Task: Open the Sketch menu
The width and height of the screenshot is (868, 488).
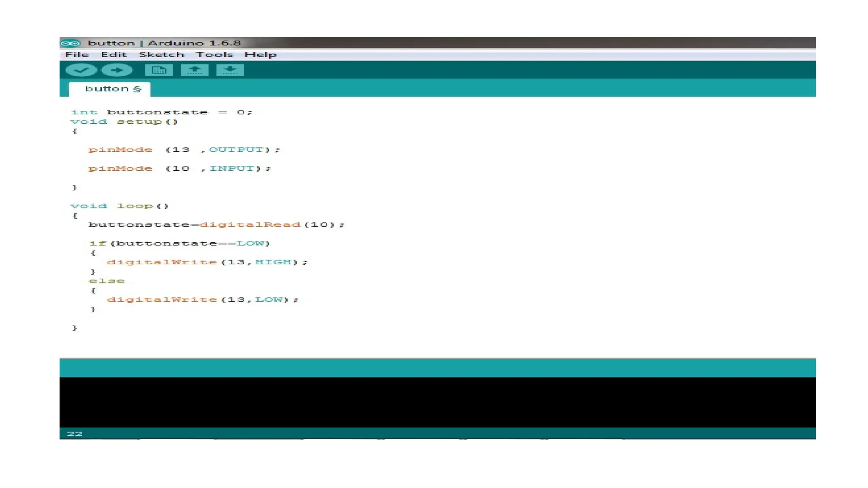Action: [x=161, y=55]
